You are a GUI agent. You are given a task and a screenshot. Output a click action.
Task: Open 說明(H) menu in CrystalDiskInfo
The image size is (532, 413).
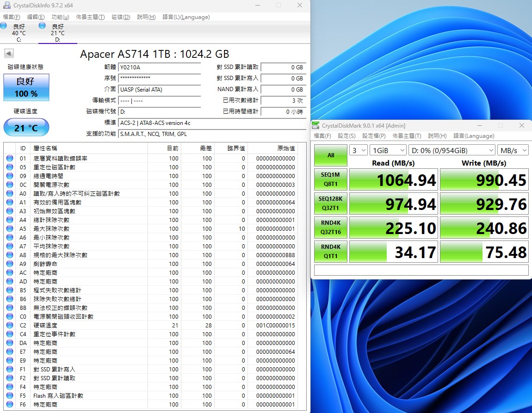pyautogui.click(x=146, y=17)
